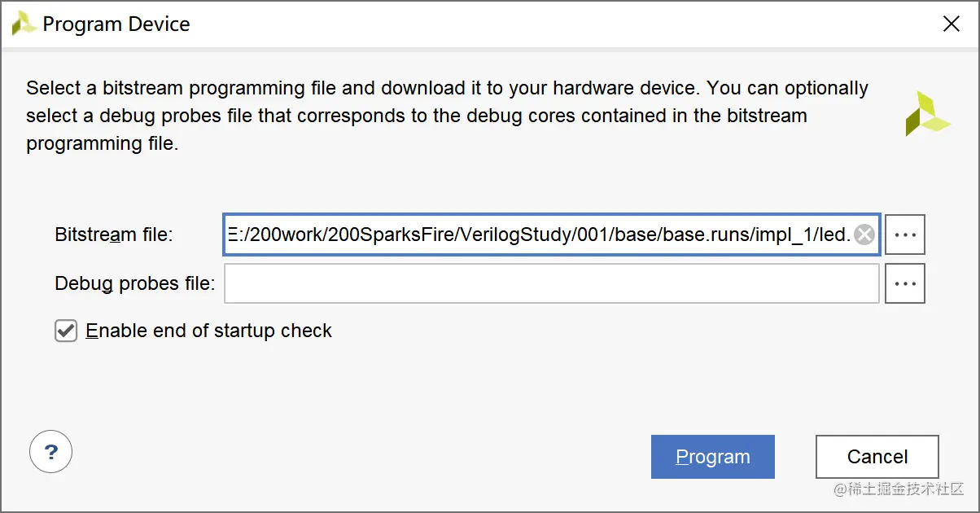
Task: Focus the empty Debug probes file field
Action: tap(551, 283)
